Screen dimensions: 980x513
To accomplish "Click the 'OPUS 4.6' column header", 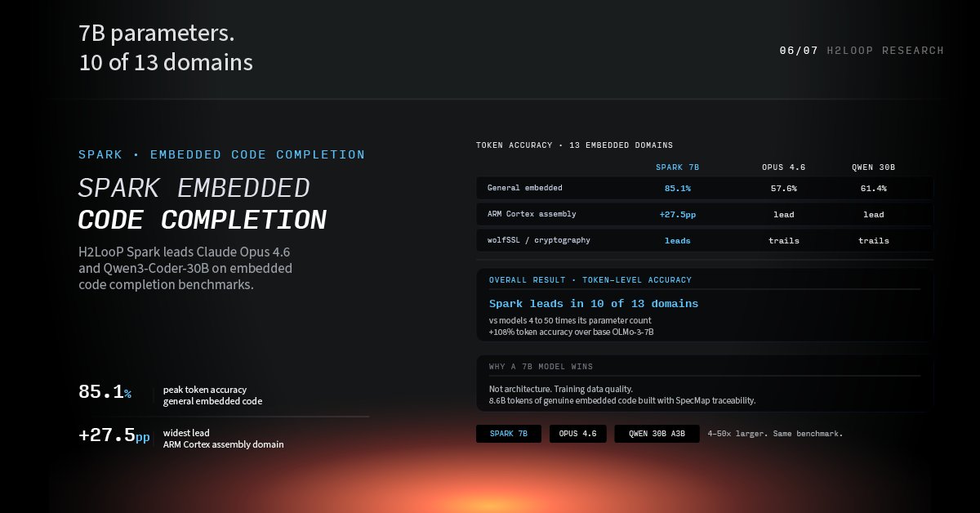I will tap(784, 167).
